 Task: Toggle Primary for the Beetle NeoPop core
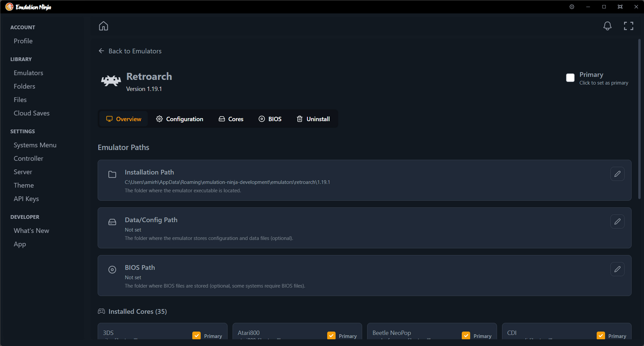coord(466,336)
